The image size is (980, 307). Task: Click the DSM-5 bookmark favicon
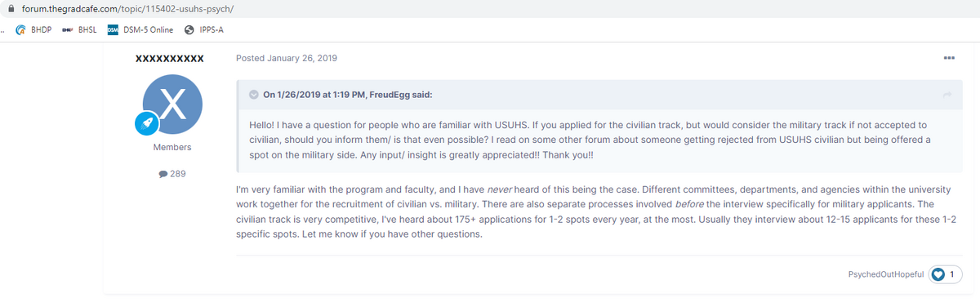pos(114,30)
